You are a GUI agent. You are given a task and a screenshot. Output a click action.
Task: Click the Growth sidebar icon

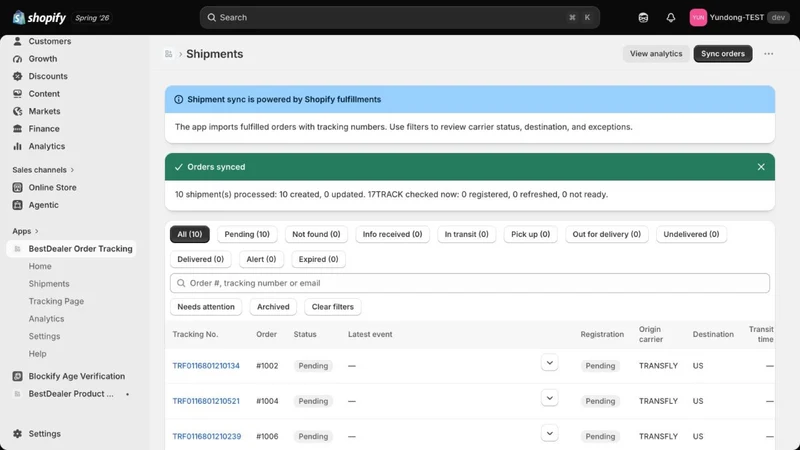17,59
